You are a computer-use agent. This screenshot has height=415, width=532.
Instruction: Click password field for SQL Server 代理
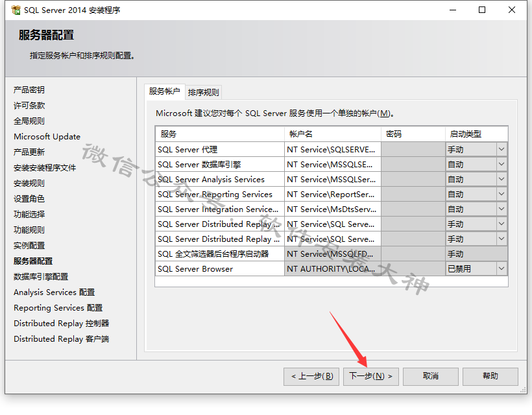pyautogui.click(x=413, y=149)
